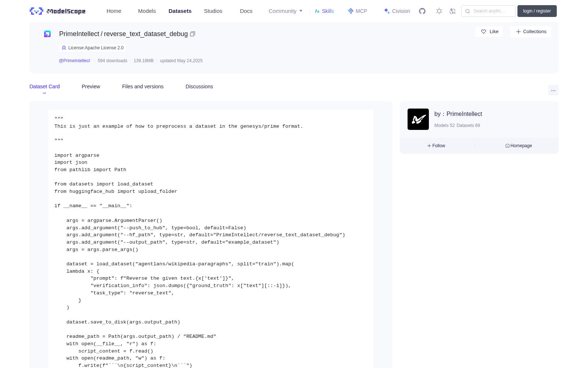The height and width of the screenshot is (368, 588).
Task: Click the PrimeIntellect organization logo thumbnail
Action: point(418,119)
